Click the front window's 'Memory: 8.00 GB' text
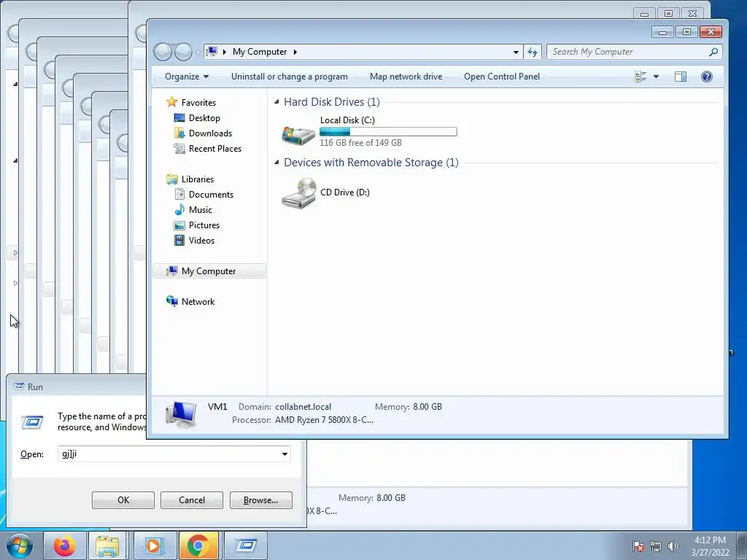The width and height of the screenshot is (747, 560). tap(409, 407)
